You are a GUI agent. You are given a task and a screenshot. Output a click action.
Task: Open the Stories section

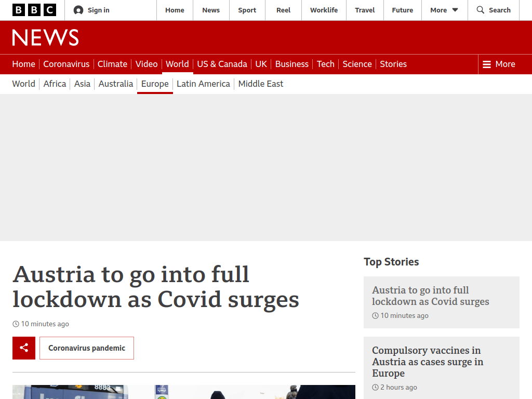coord(393,64)
